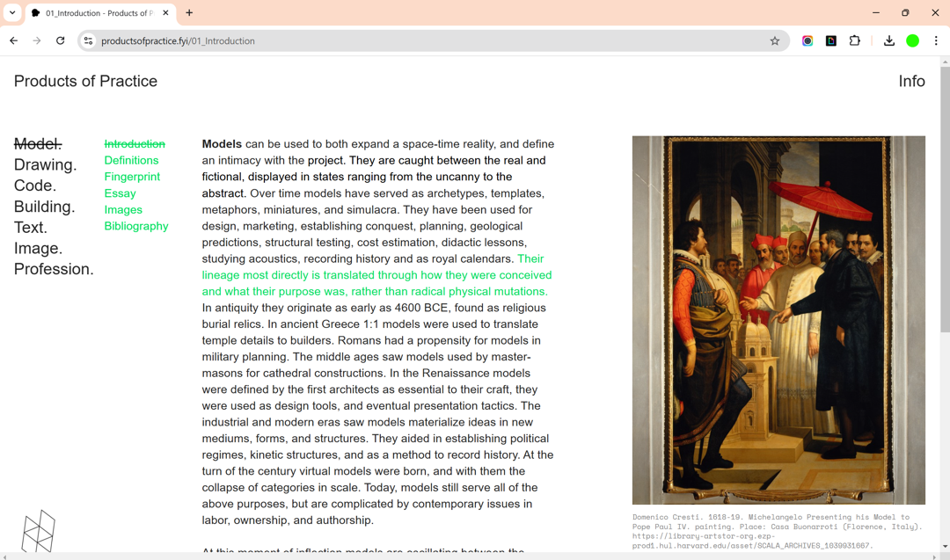Expand the tab search dropdown arrow

click(12, 13)
